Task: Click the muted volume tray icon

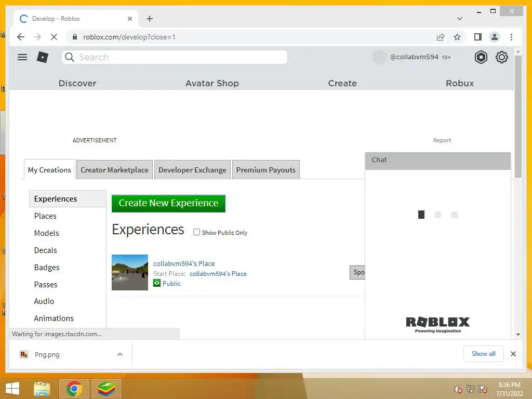Action: [x=458, y=389]
